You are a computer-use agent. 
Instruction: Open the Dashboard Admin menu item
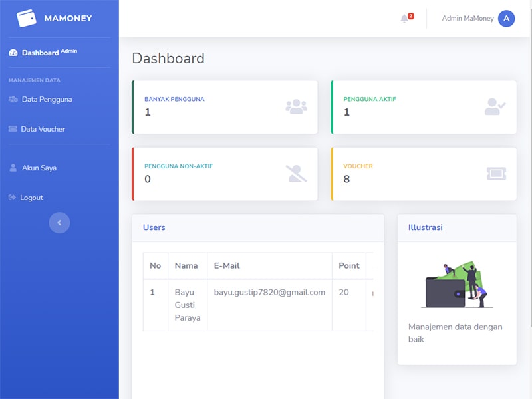(49, 53)
